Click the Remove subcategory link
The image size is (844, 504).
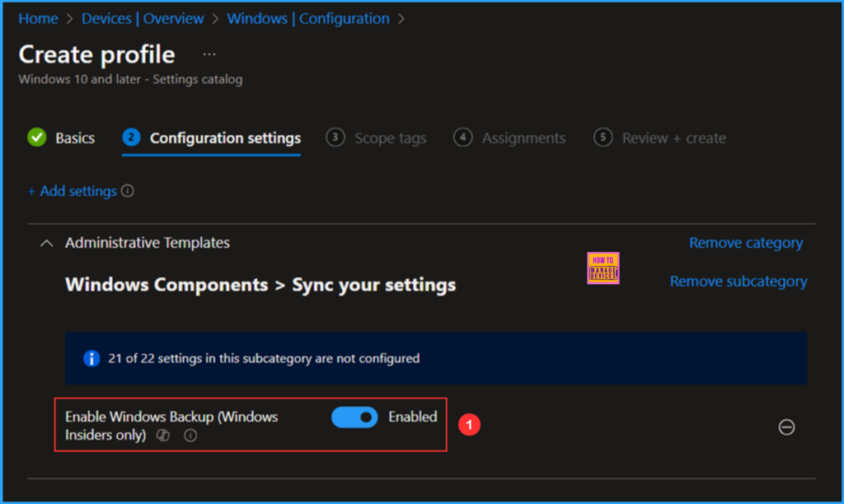[738, 282]
